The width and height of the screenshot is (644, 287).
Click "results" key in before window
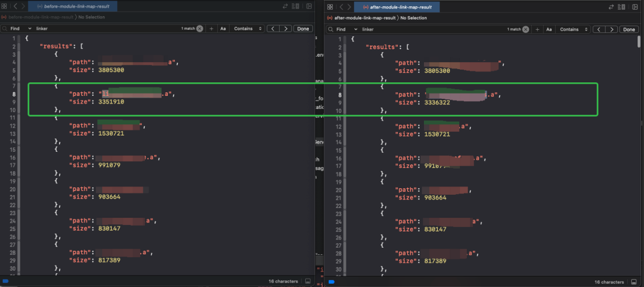point(55,46)
